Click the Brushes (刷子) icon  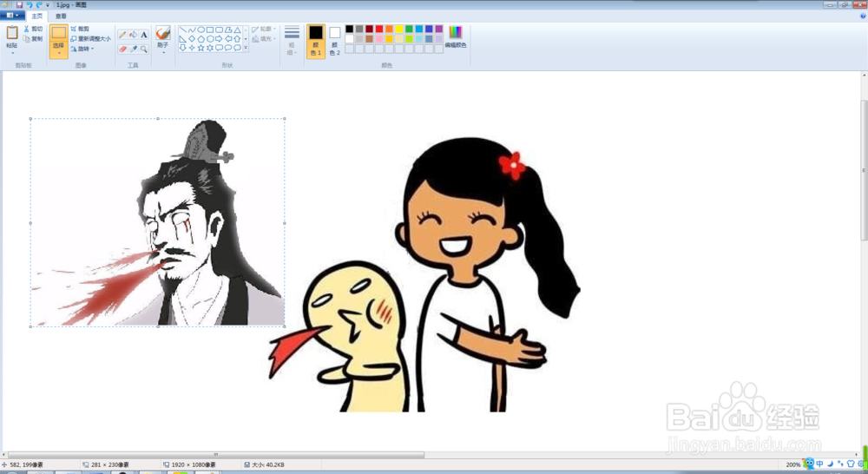pyautogui.click(x=163, y=33)
